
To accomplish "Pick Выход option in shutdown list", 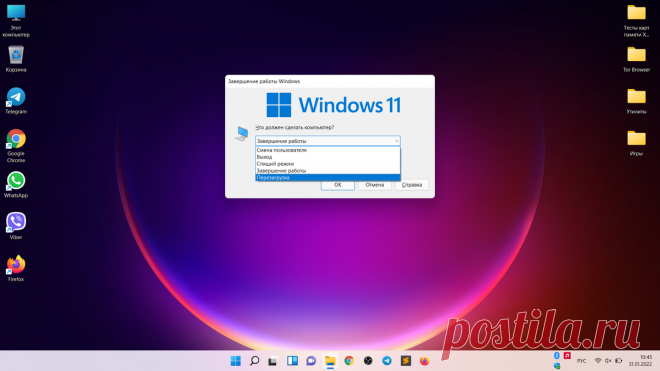I will point(327,157).
